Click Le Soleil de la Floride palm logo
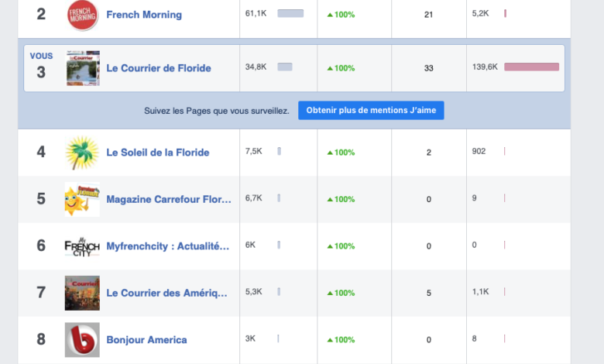Screen dimensions: 604x364 pyautogui.click(x=82, y=153)
